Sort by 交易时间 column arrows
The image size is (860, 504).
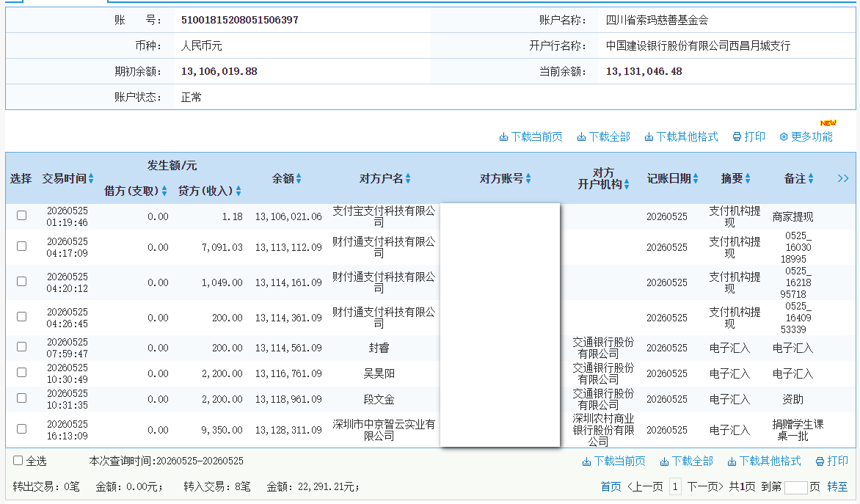[91, 178]
